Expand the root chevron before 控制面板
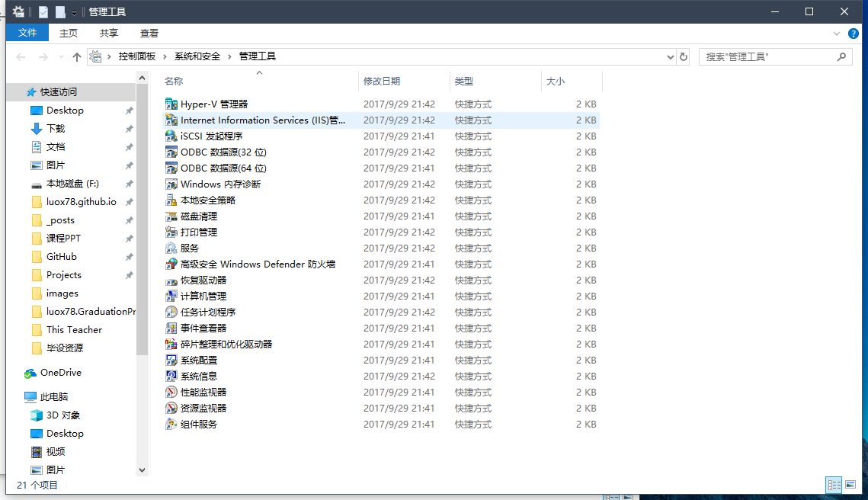The width and height of the screenshot is (868, 500). pos(109,56)
